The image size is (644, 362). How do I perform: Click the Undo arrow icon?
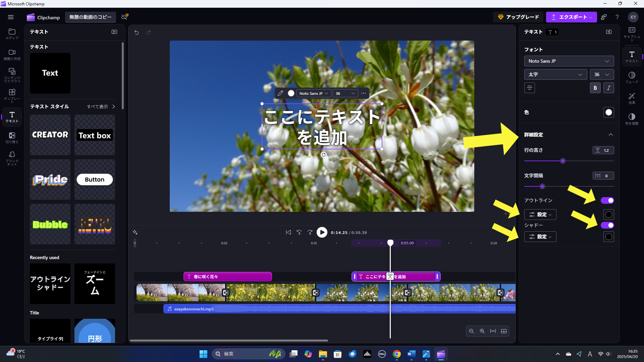click(137, 32)
